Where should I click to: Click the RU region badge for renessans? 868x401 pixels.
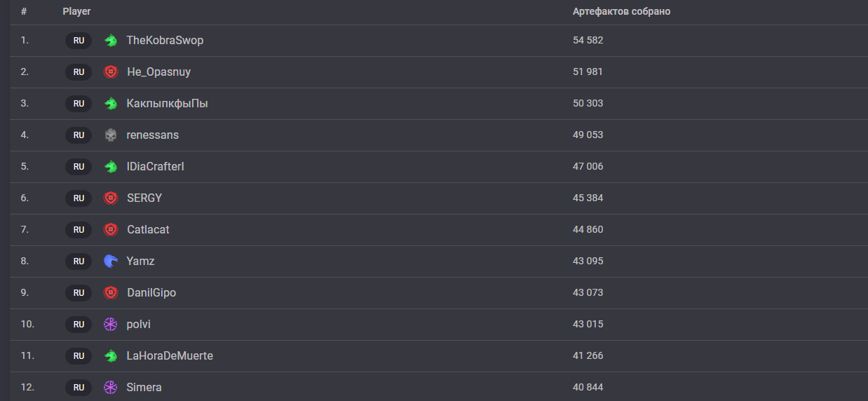pos(79,135)
